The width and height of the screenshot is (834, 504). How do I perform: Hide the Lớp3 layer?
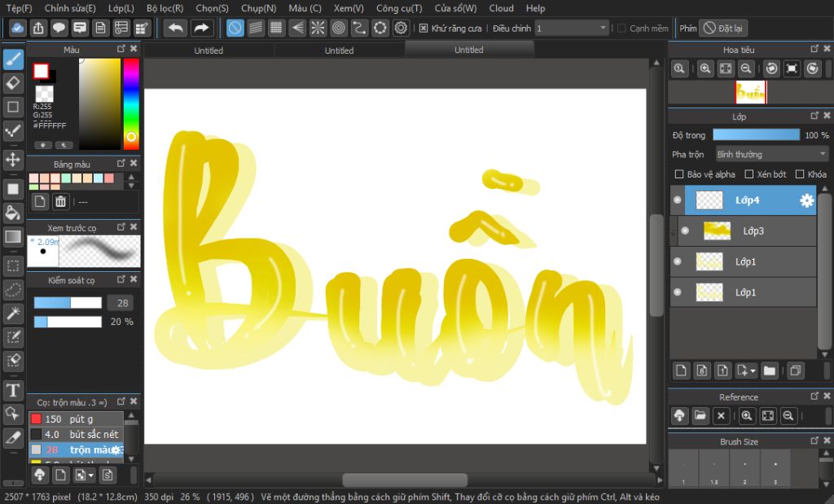[x=685, y=230]
